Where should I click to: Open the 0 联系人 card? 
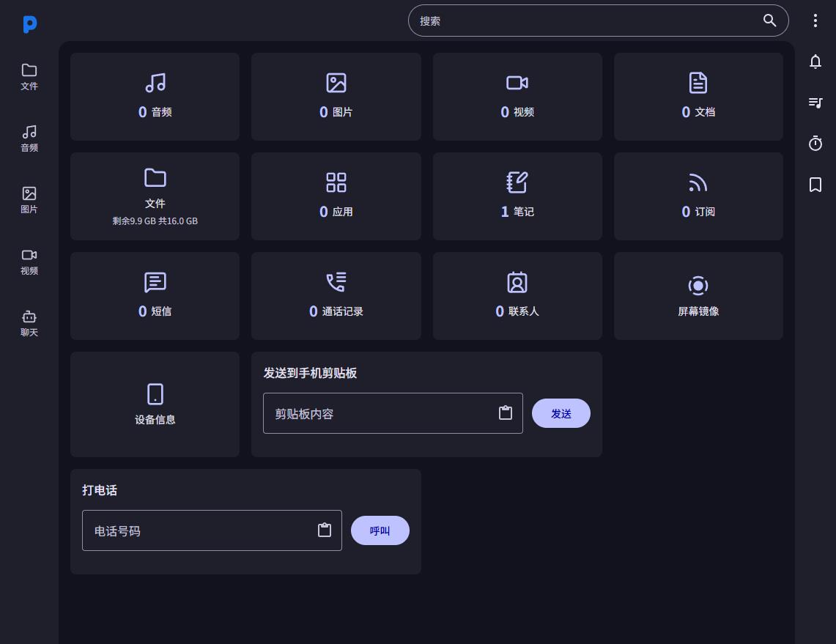pos(517,296)
